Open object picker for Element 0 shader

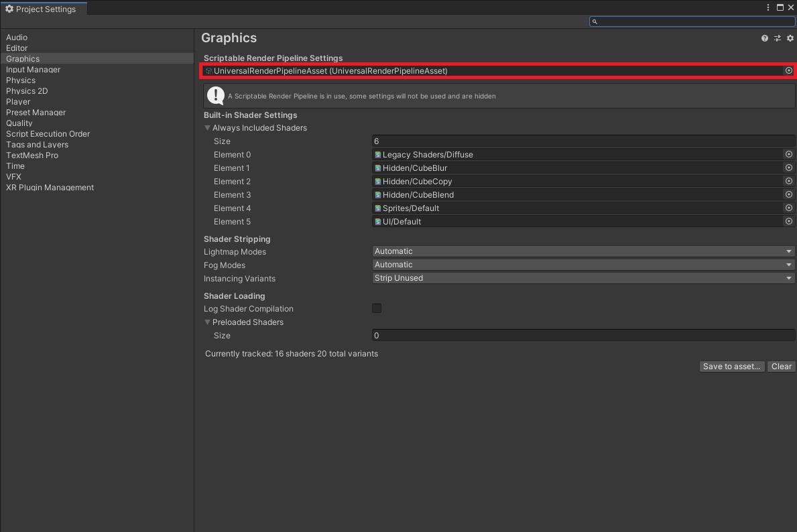pyautogui.click(x=788, y=155)
